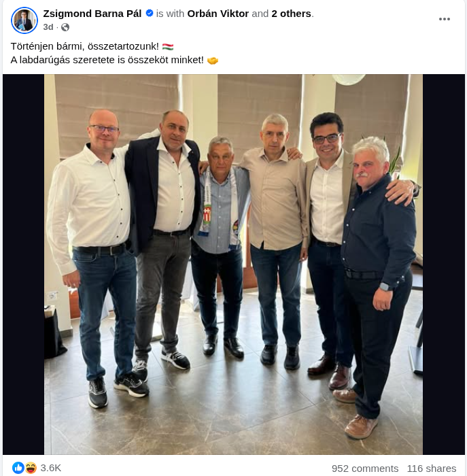Open the group photo in viewer
The width and height of the screenshot is (467, 476).
tap(233, 265)
